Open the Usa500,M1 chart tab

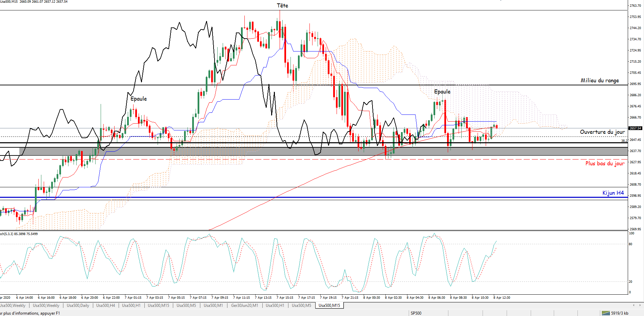point(213,306)
